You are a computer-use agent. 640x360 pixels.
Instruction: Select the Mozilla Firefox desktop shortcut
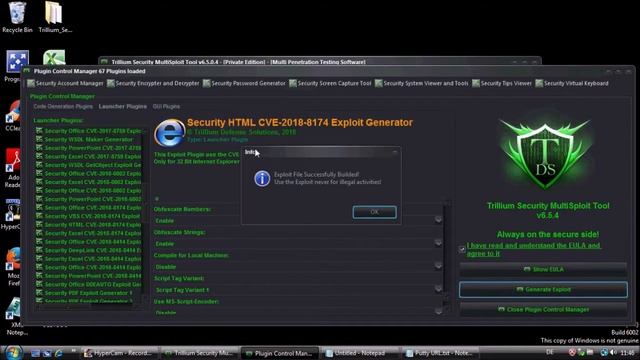click(13, 265)
